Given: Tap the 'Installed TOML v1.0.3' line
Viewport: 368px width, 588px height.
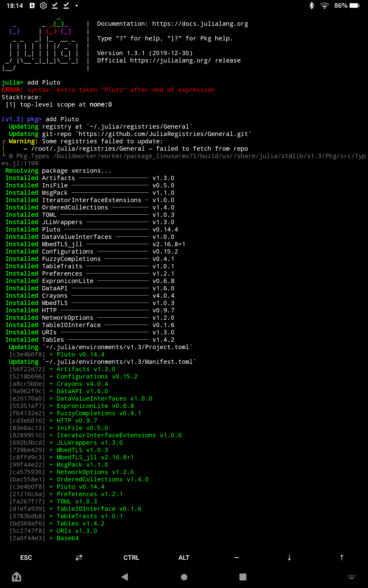Looking at the screenshot, I should pyautogui.click(x=90, y=215).
